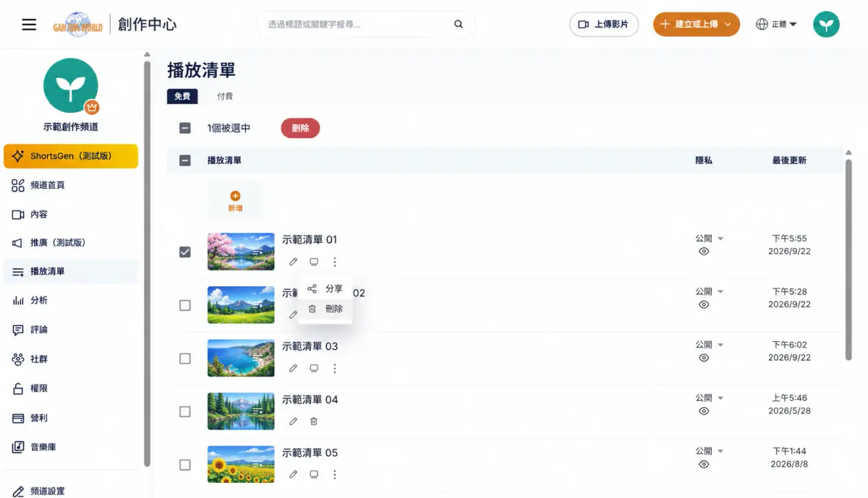Viewport: 868px width, 498px height.
Task: Open 公開 privacy dropdown for 示範清單 04
Action: coord(710,398)
